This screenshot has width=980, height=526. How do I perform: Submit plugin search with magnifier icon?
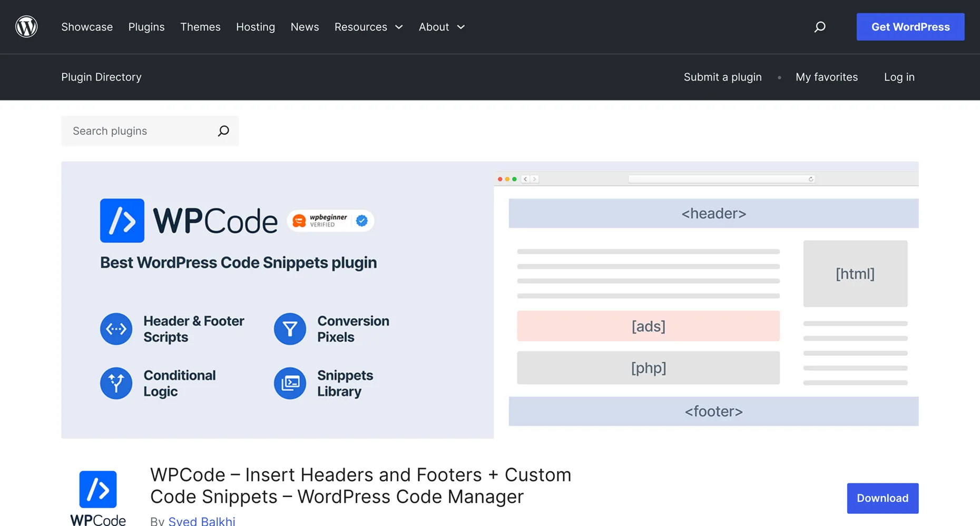click(223, 131)
